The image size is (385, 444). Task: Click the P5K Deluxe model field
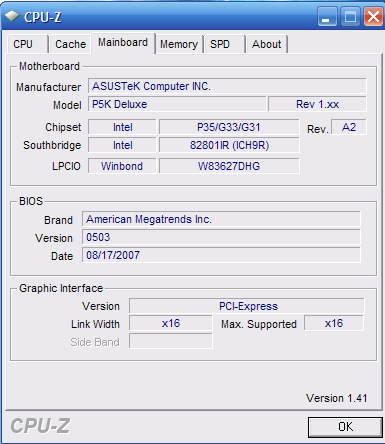click(177, 104)
